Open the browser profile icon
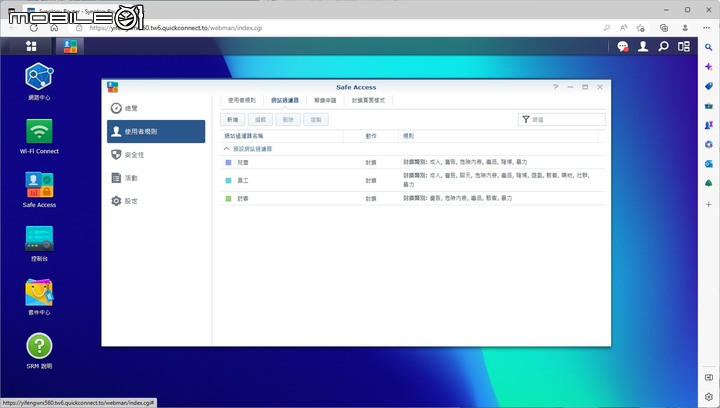Image resolution: width=720 pixels, height=408 pixels. tap(685, 28)
